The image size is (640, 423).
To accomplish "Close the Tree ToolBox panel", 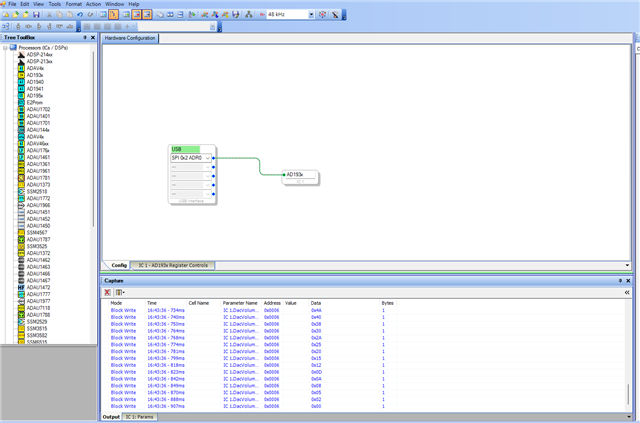I will click(93, 38).
